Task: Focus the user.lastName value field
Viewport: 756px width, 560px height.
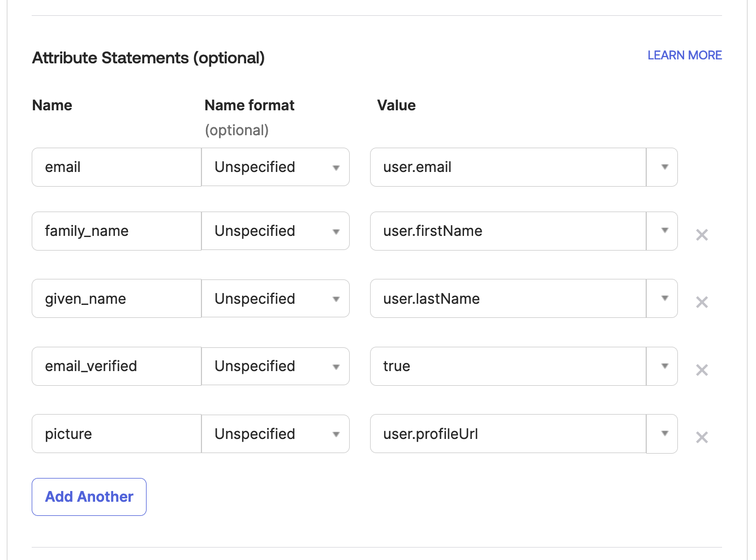Action: 508,298
